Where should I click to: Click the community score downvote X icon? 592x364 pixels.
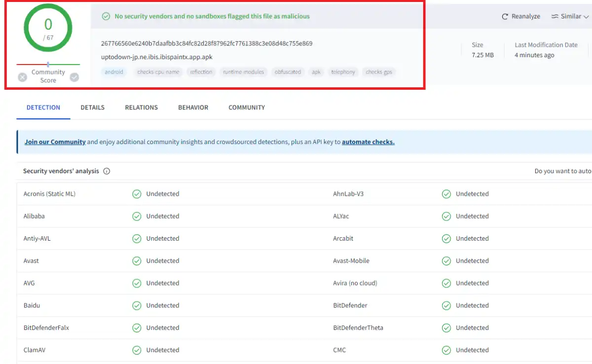pyautogui.click(x=22, y=77)
